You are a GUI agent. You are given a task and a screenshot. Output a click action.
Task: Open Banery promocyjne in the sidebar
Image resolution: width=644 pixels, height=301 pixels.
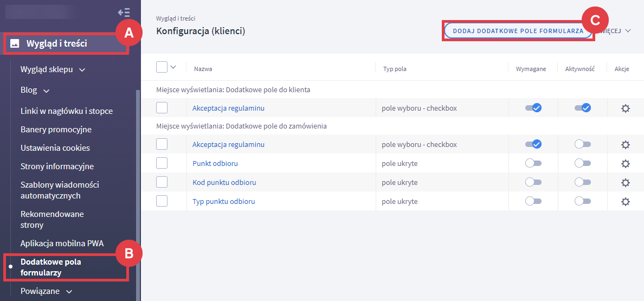[x=56, y=130]
